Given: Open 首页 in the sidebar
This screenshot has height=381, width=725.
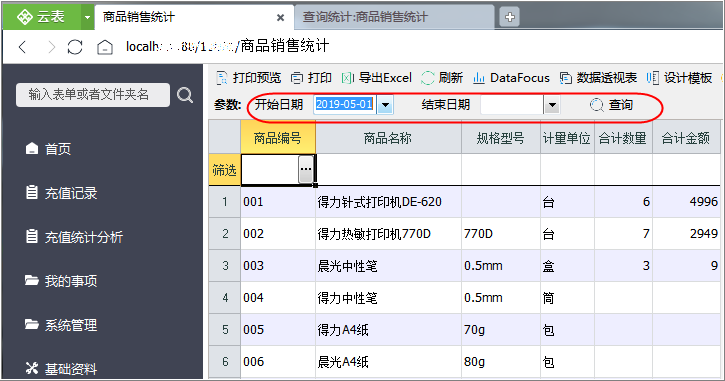Looking at the screenshot, I should coord(58,149).
